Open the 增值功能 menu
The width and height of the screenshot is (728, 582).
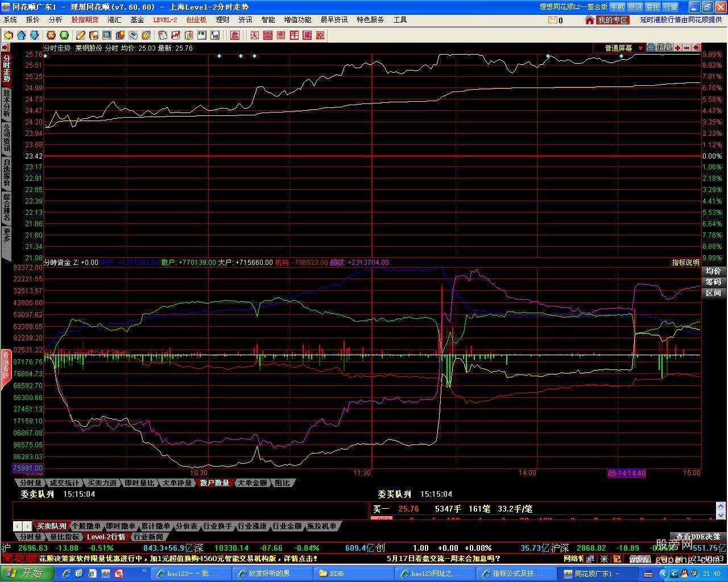[298, 20]
